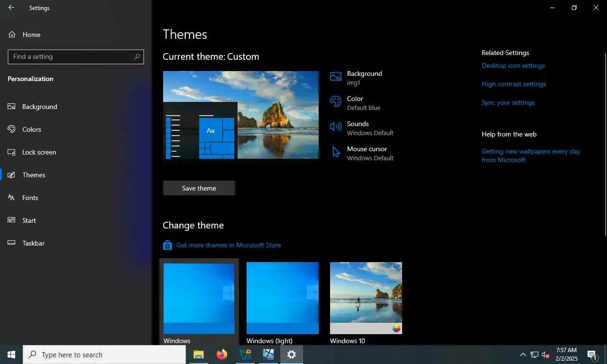
Task: Open the teal V app on taskbar
Action: pos(245,355)
